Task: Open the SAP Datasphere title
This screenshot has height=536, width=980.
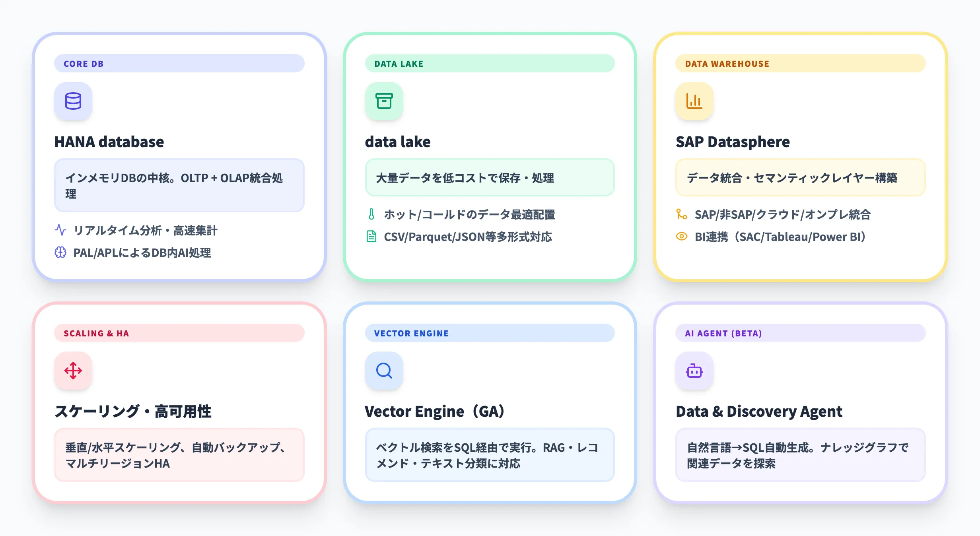Action: tap(733, 142)
